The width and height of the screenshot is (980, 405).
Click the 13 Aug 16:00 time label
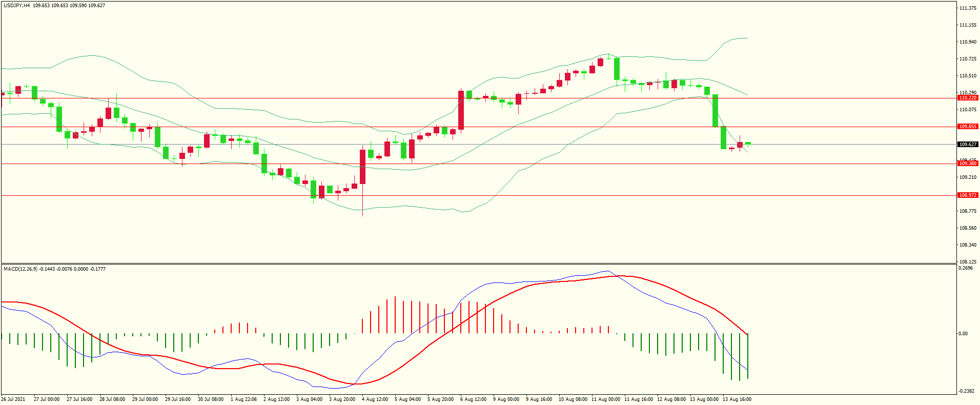(737, 399)
